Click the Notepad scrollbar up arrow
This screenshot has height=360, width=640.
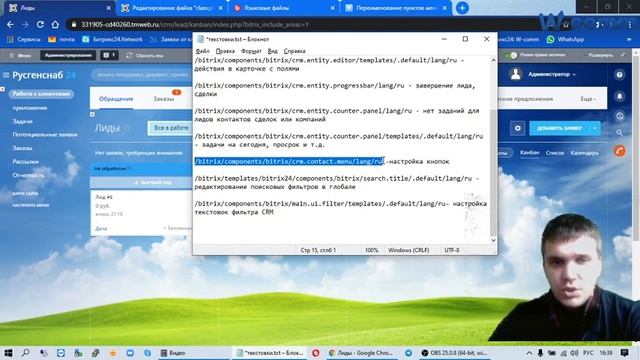(493, 60)
